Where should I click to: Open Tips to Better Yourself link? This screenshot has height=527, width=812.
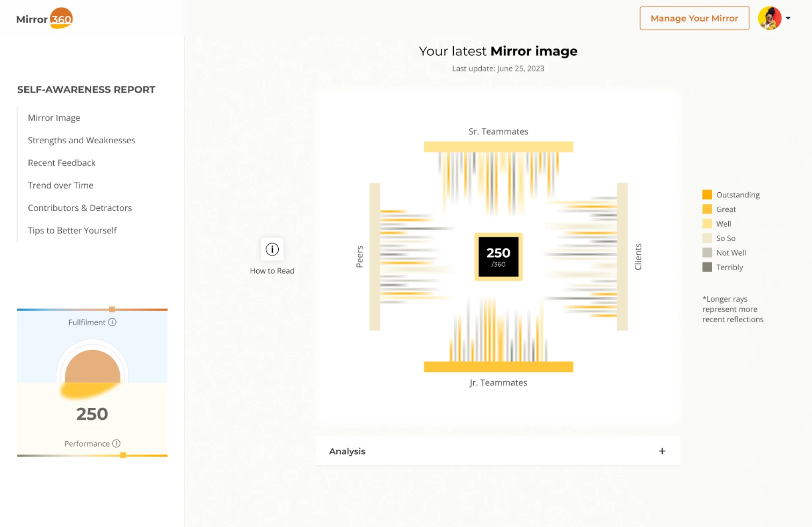pyautogui.click(x=72, y=230)
